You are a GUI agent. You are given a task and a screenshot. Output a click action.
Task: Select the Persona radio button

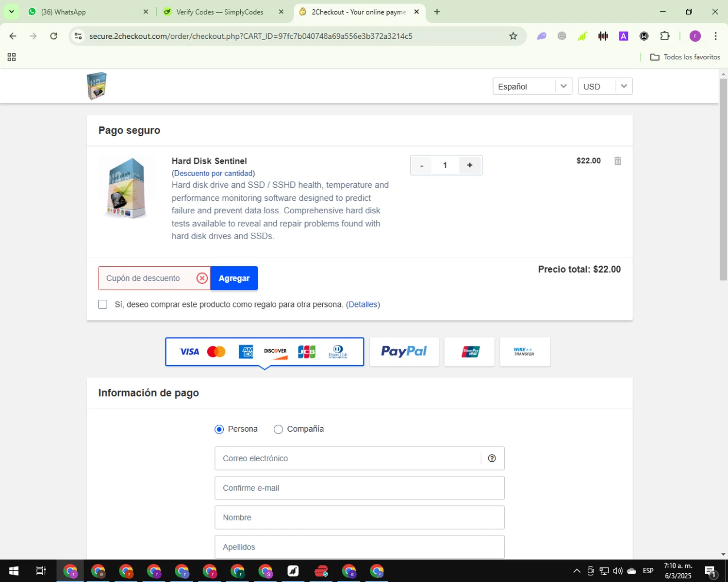(x=219, y=429)
